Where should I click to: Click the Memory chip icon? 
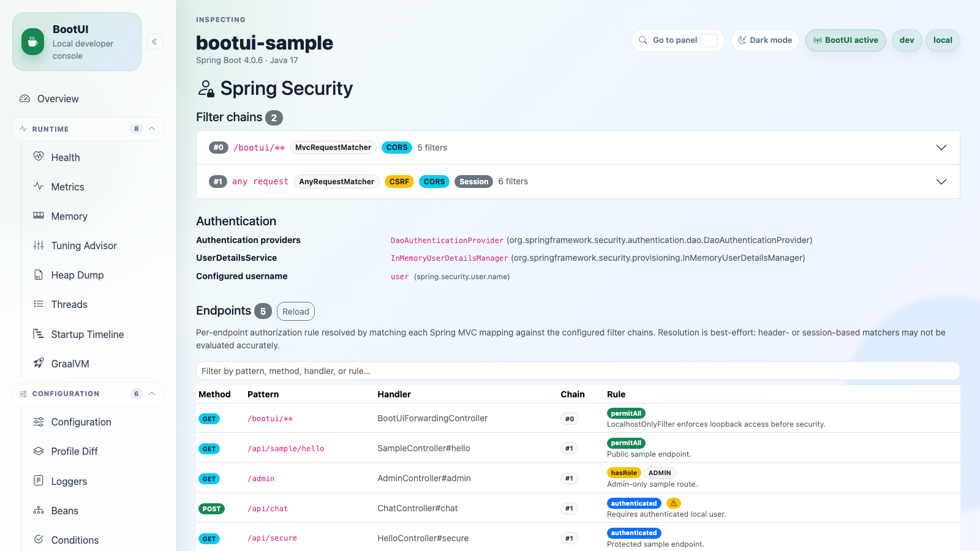pos(39,216)
